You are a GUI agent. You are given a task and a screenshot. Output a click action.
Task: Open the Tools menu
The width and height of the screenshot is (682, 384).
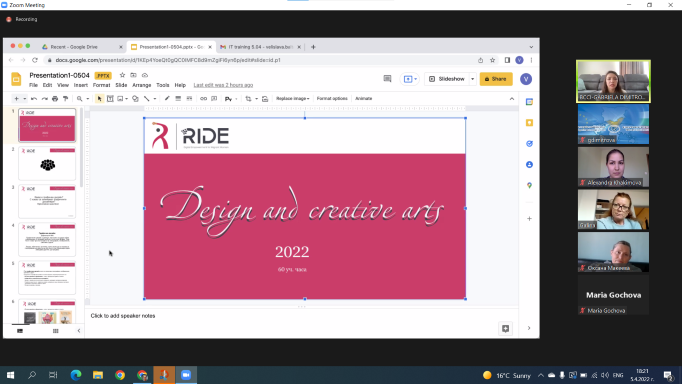click(x=163, y=85)
